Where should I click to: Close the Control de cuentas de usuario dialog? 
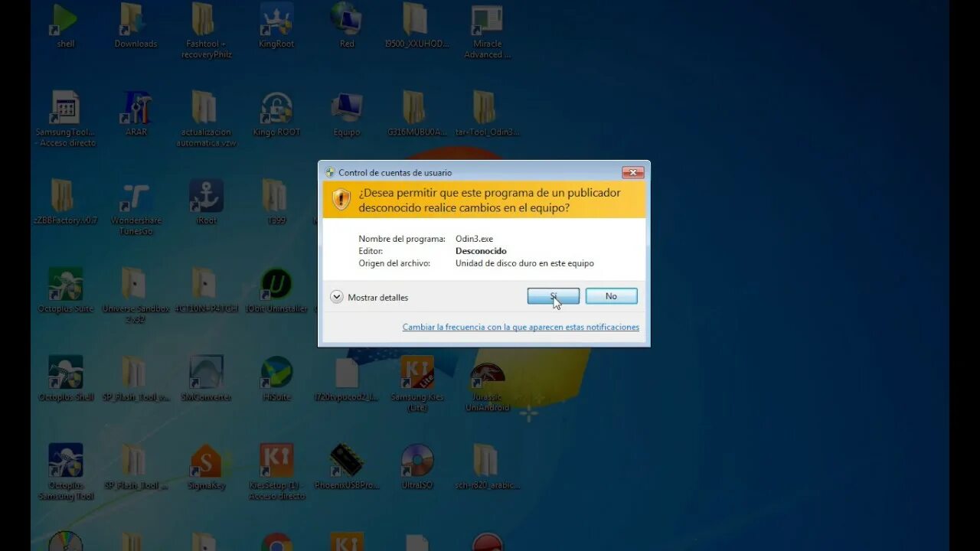(x=632, y=172)
